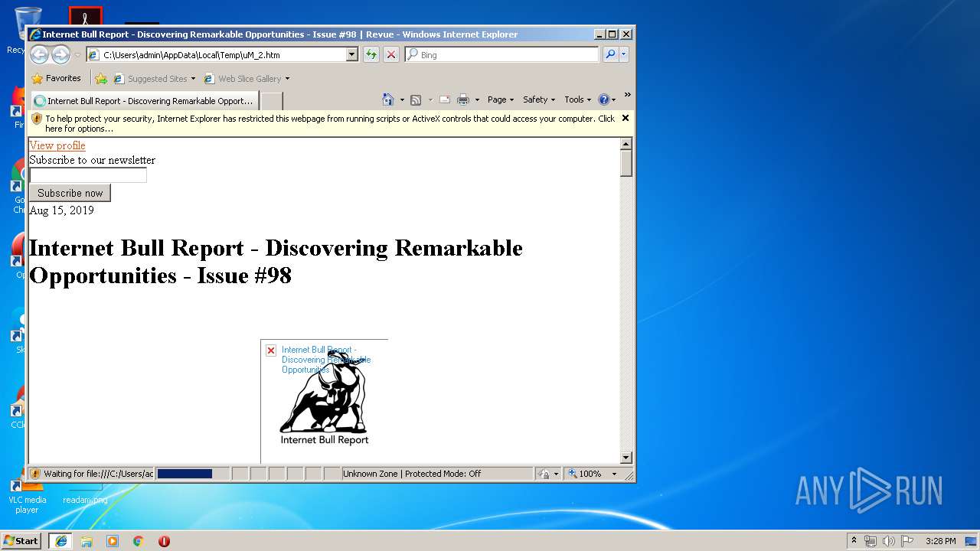Open the Favorites star button
Viewport: 980px width, 551px height.
point(56,78)
